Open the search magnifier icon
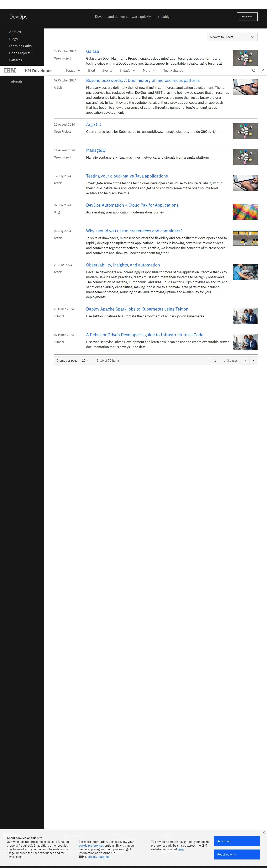This screenshot has height=868, width=267. tap(254, 71)
